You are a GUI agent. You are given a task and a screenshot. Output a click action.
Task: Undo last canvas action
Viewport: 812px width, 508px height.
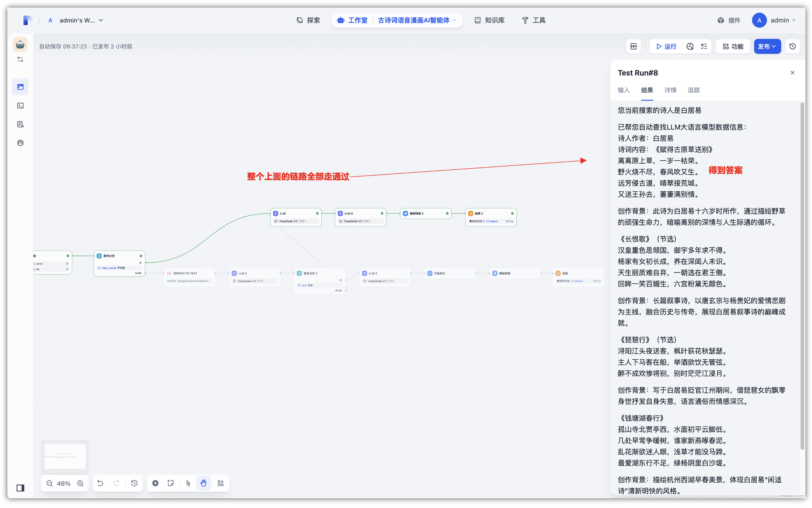pos(101,483)
